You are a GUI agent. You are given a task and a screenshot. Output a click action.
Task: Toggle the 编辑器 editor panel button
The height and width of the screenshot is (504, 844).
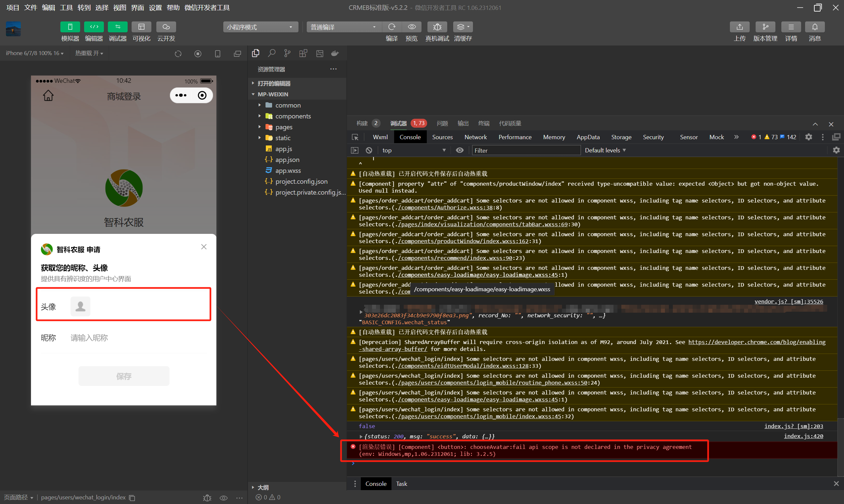(94, 27)
